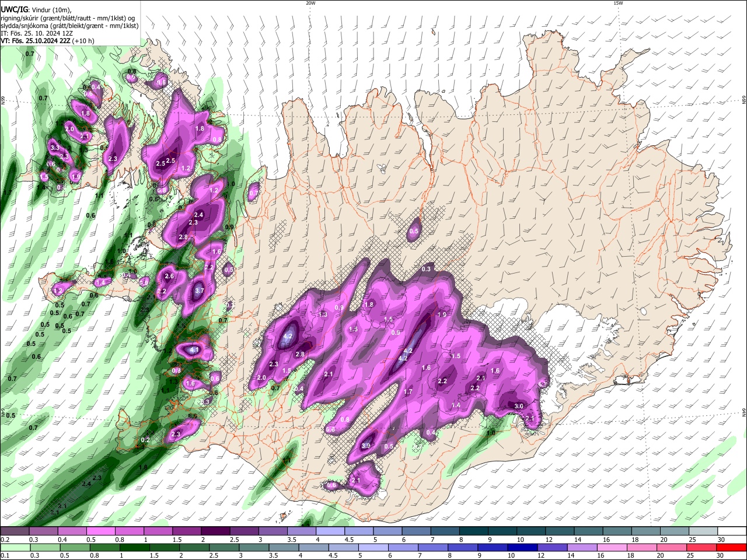Image resolution: width=747 pixels, height=560 pixels.
Task: Select the dark teal 8 swatch, upper legend
Action: click(473, 531)
